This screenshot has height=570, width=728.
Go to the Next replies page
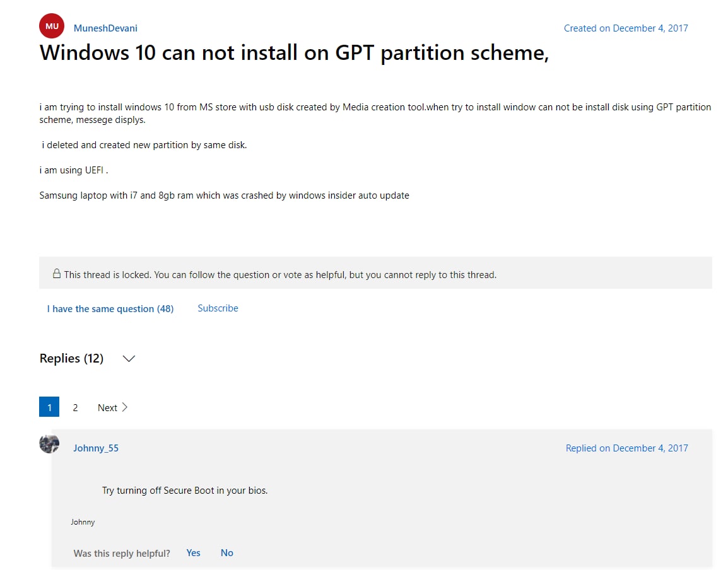(112, 407)
